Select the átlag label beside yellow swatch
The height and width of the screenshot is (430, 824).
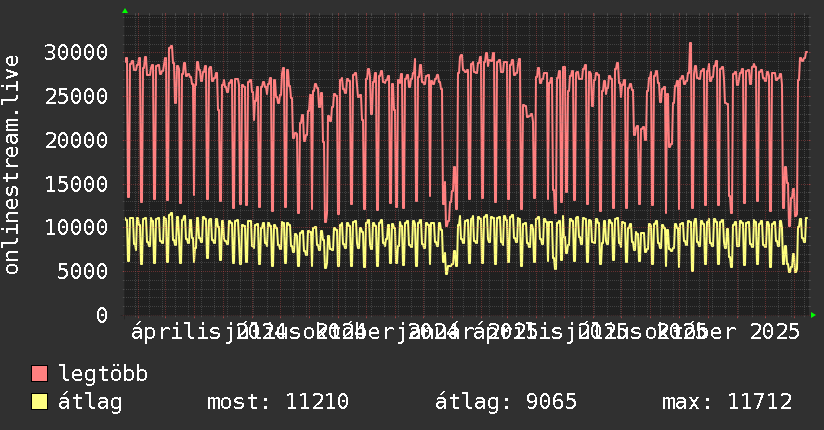pyautogui.click(x=90, y=402)
